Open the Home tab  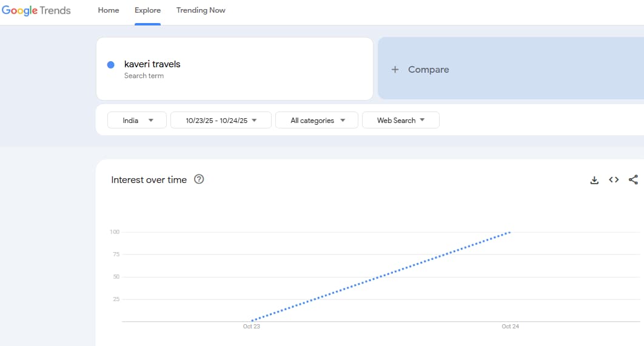pyautogui.click(x=109, y=10)
